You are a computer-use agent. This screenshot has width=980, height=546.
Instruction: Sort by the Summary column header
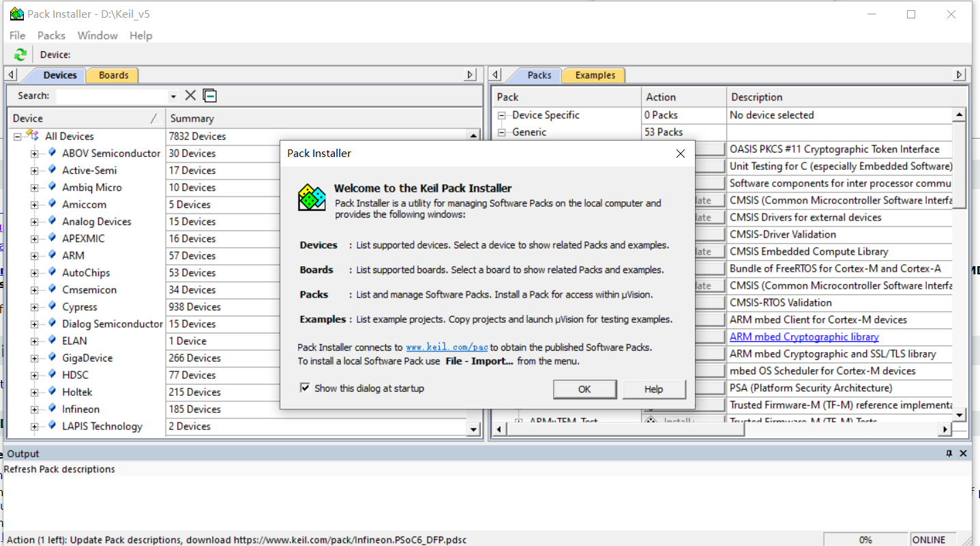click(x=324, y=118)
